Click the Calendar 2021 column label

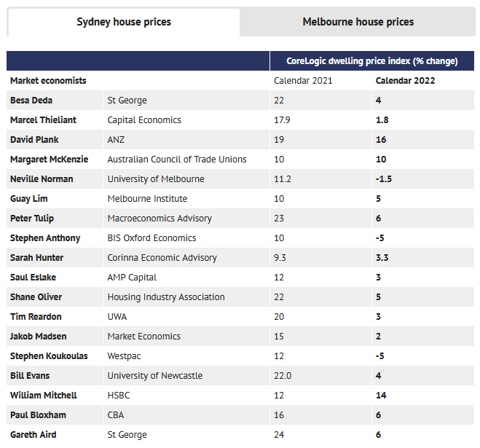click(302, 81)
